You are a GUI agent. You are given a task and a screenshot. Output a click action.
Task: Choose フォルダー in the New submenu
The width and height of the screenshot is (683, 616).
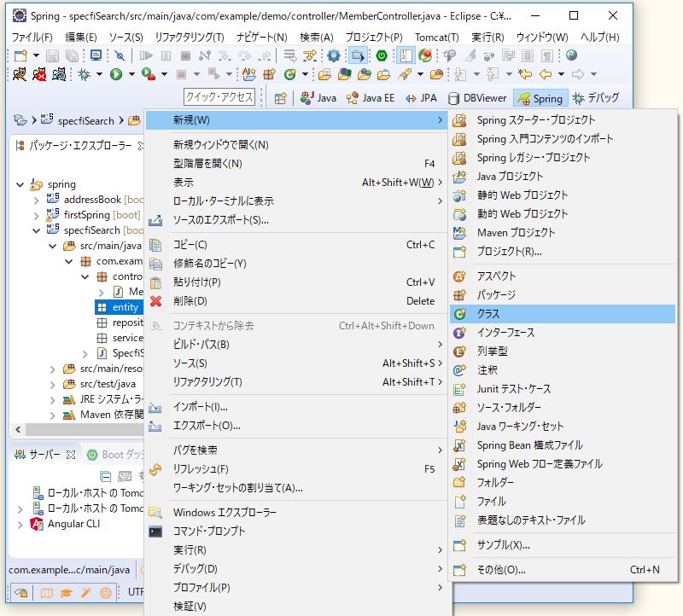pyautogui.click(x=562, y=482)
